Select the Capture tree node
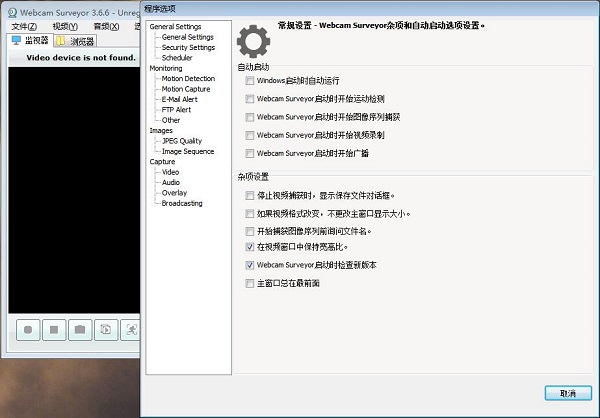 pyautogui.click(x=162, y=162)
